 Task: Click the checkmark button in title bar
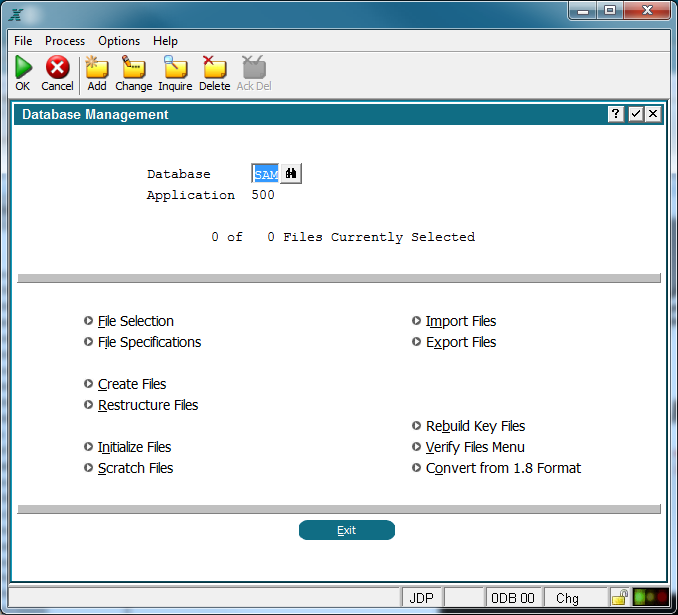[636, 114]
